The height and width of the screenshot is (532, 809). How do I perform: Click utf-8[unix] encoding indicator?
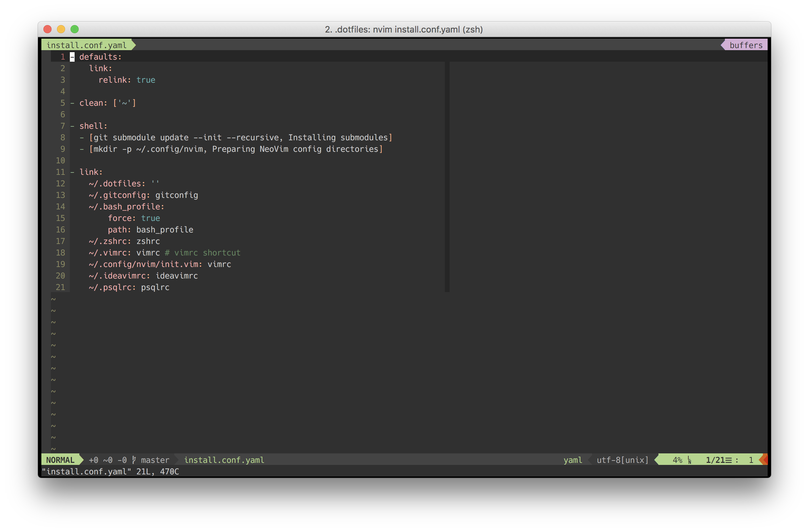tap(623, 460)
